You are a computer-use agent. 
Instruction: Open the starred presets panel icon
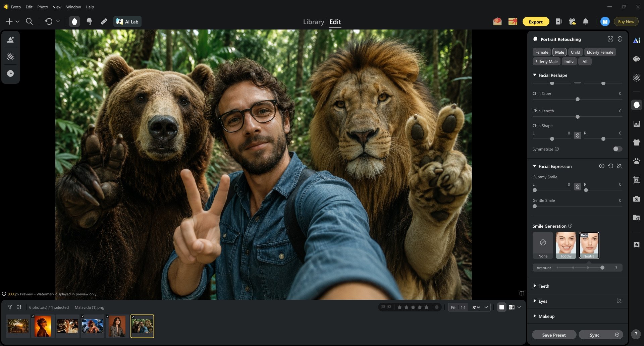tap(637, 245)
